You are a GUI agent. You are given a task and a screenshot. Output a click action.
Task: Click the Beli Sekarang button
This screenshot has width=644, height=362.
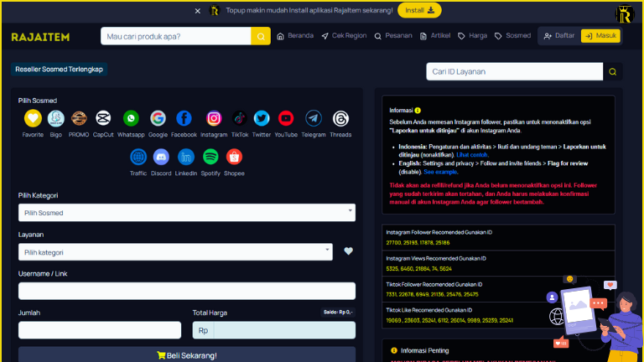tap(186, 355)
